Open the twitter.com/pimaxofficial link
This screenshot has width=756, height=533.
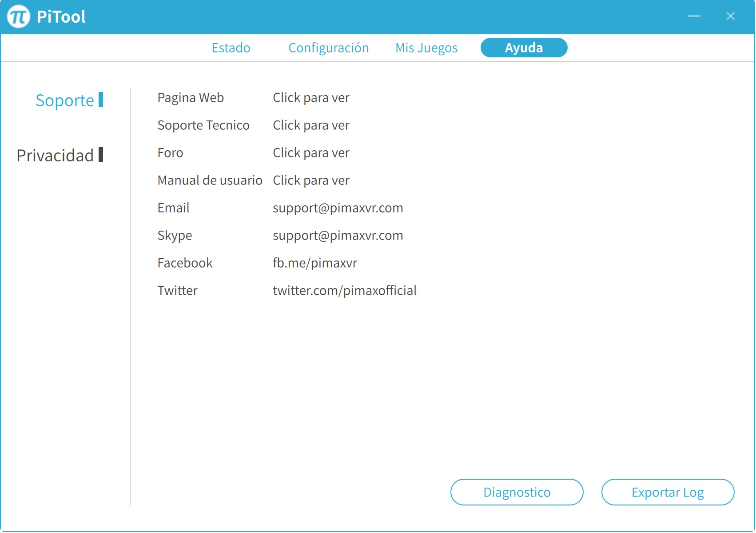(345, 291)
